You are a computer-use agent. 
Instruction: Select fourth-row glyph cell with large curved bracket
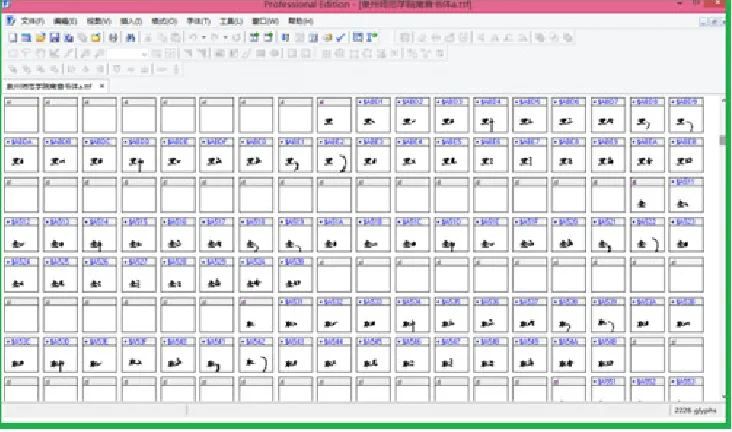click(647, 235)
